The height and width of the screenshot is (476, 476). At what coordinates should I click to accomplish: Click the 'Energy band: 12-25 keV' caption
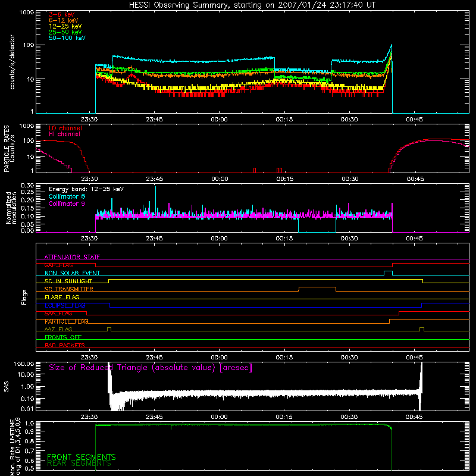click(x=86, y=189)
